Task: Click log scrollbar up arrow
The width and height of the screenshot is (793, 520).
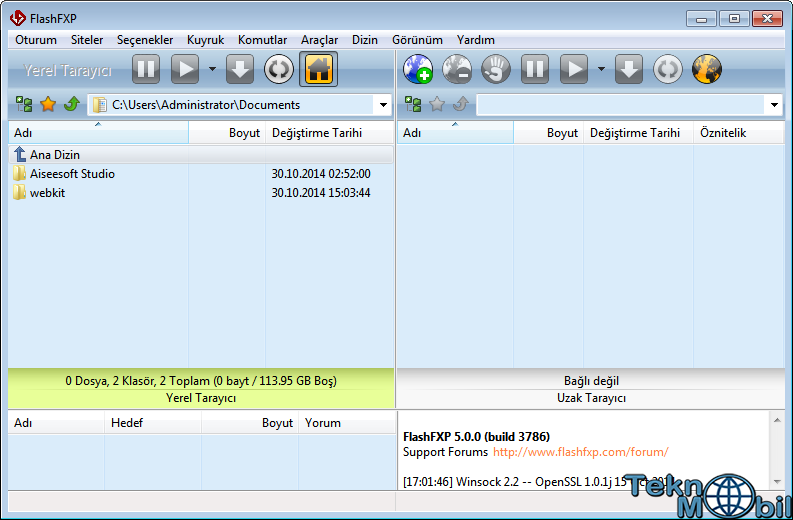Action: pos(777,420)
